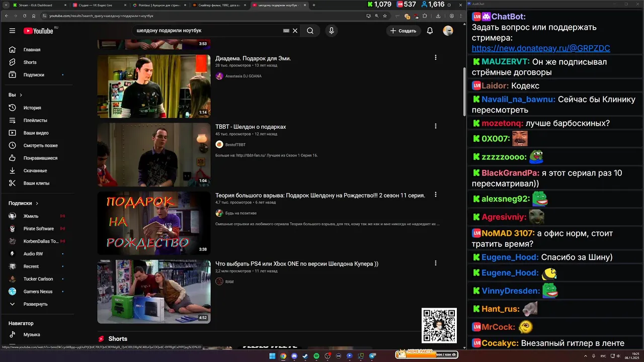Image resolution: width=644 pixels, height=362 pixels.
Task: Play the PS4 или Xbox ONE thumbnail
Action: [x=154, y=291]
